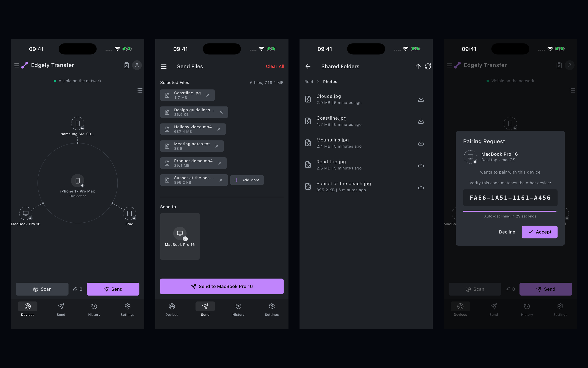Click pairing code FAE6-1A51-1161-A456
Image resolution: width=588 pixels, height=368 pixels.
(x=510, y=198)
